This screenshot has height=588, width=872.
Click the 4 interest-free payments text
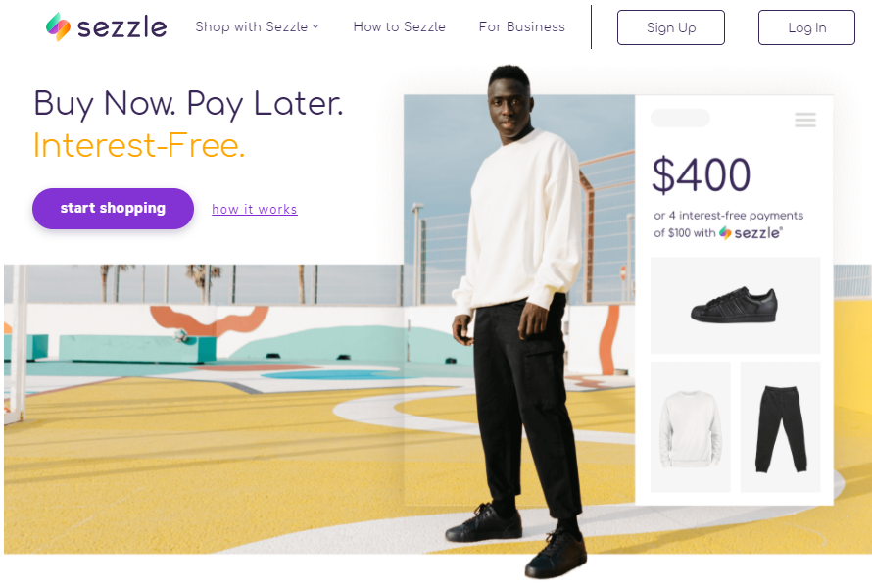[729, 216]
